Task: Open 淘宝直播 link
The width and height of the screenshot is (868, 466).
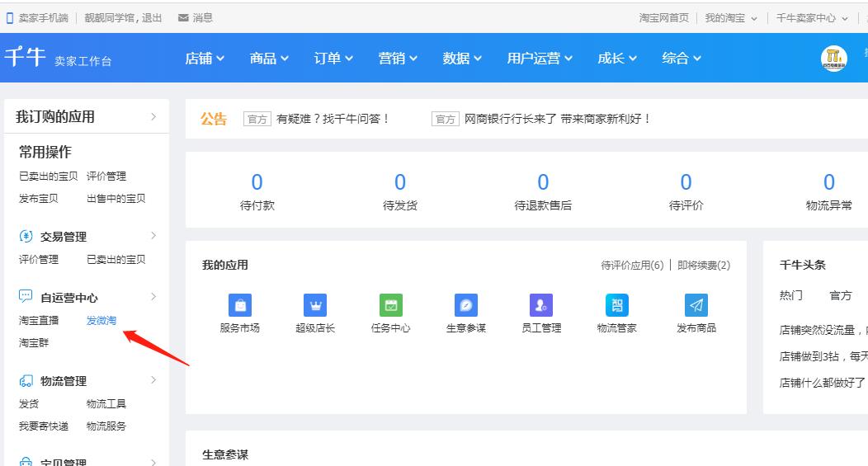Action: point(39,321)
